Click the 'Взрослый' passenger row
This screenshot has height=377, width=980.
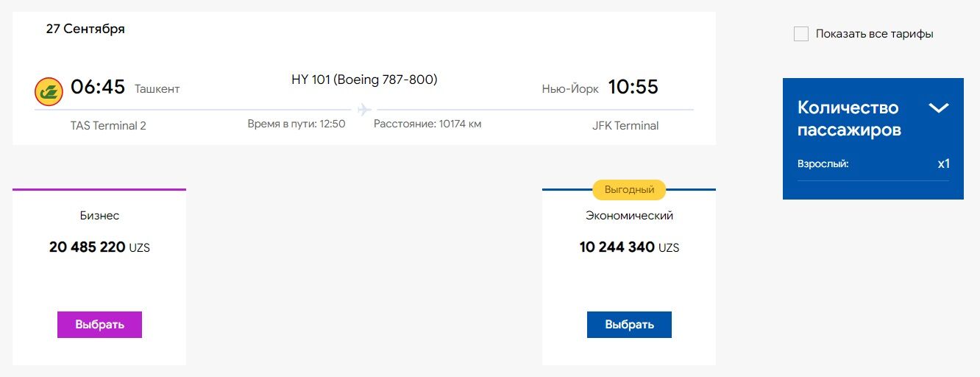pos(873,164)
